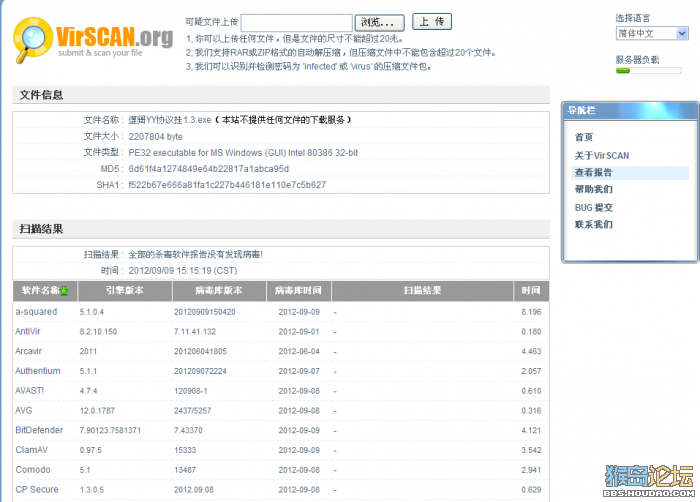Click the file size 2207804 byte

(x=155, y=137)
